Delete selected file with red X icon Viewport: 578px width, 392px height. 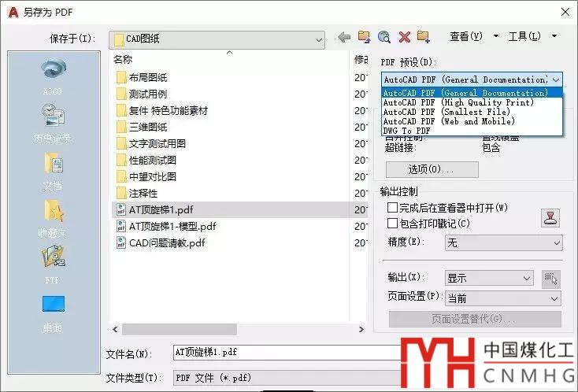pos(405,37)
